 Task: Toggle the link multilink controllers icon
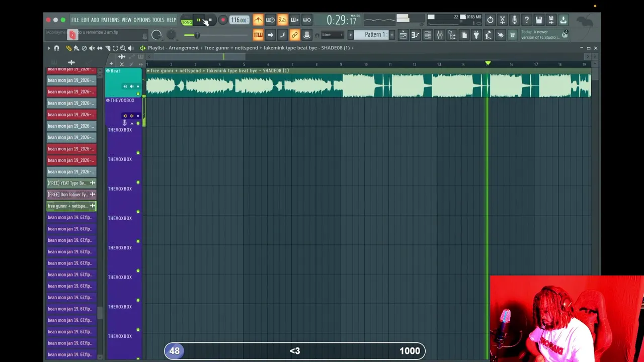click(294, 35)
